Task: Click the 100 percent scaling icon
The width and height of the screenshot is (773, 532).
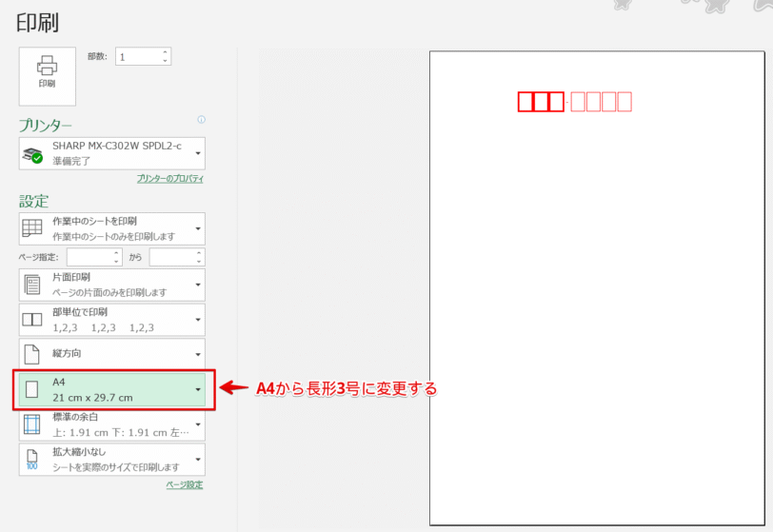Action: coord(32,460)
